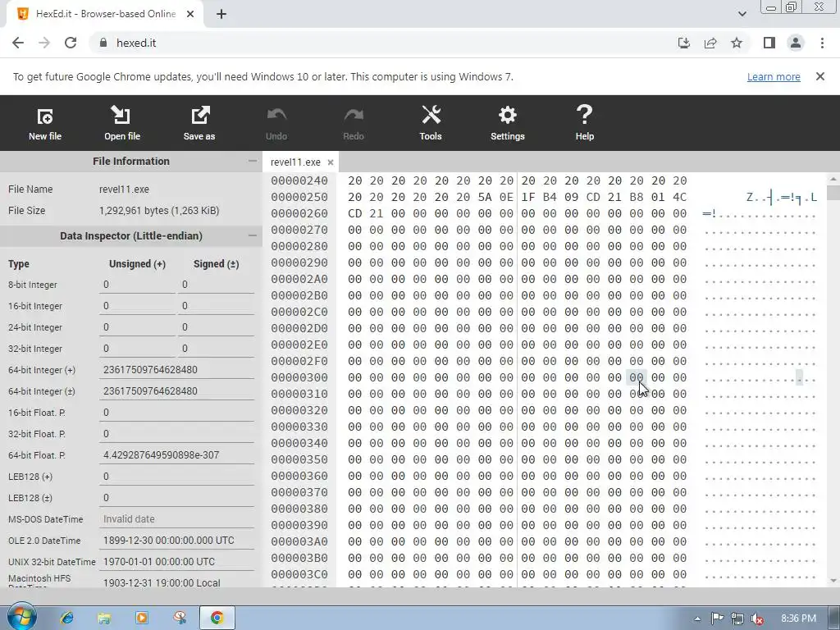The image size is (840, 630).
Task: Collapse the Data Inspector panel
Action: pos(253,235)
